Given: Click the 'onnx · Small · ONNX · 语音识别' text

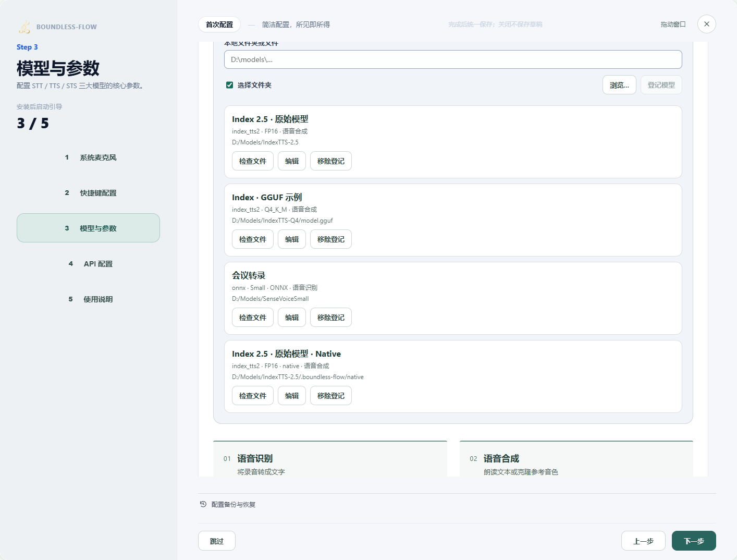Looking at the screenshot, I should (275, 288).
